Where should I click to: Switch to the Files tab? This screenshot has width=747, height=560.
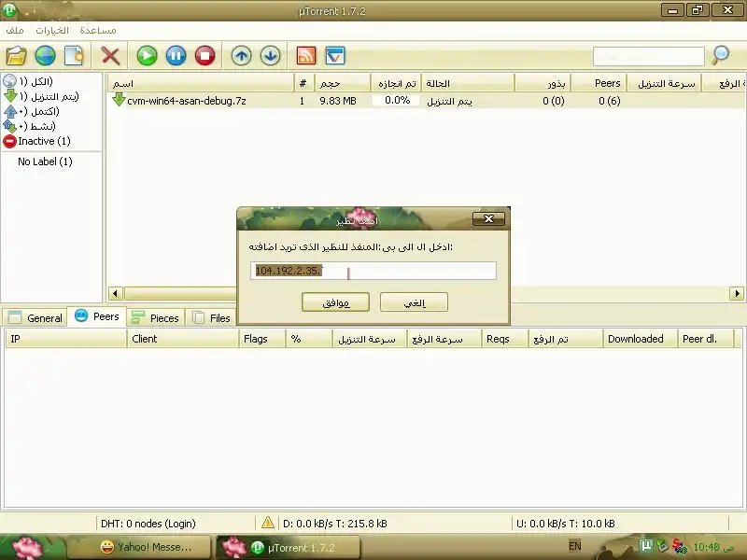211,317
